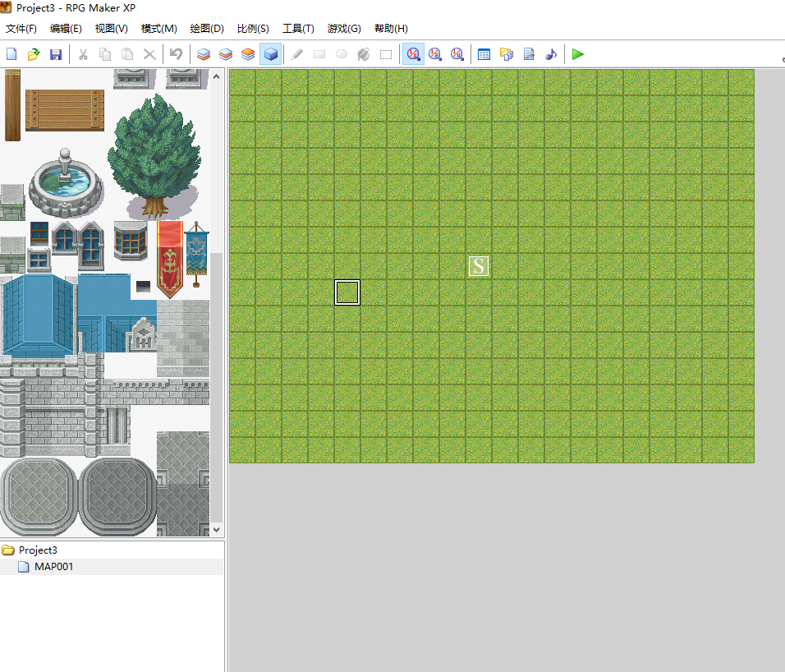This screenshot has width=785, height=672.
Task: Open the Sound Test music note icon
Action: coord(551,54)
